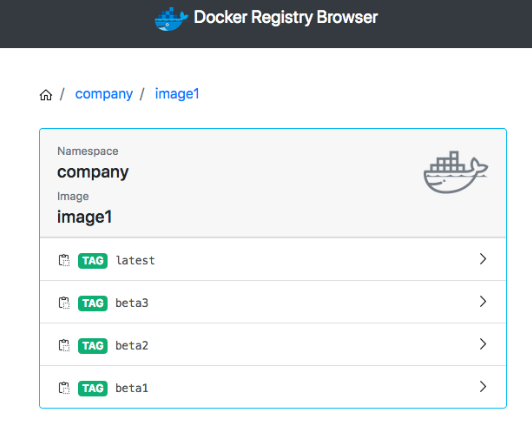Click the green TAG badge beside latest

point(93,261)
